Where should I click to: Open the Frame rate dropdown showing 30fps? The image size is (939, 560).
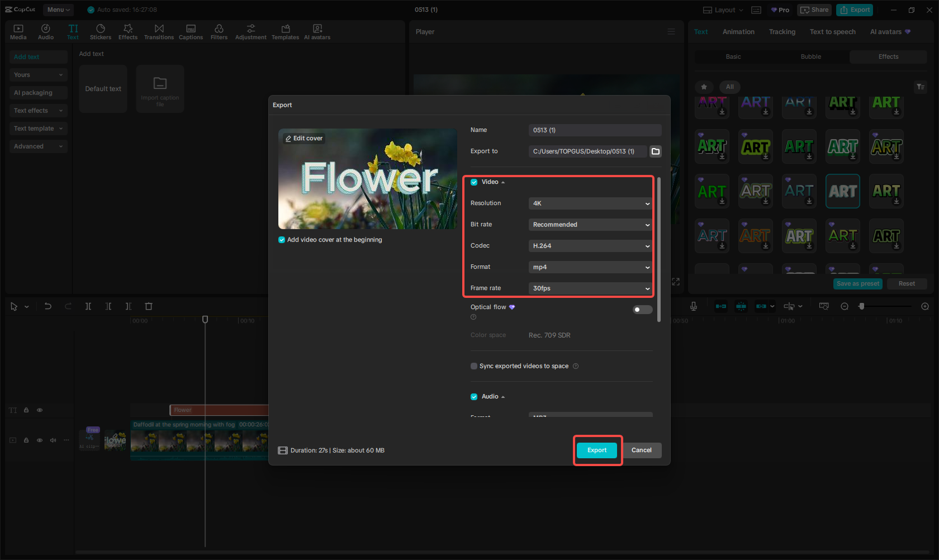point(590,288)
